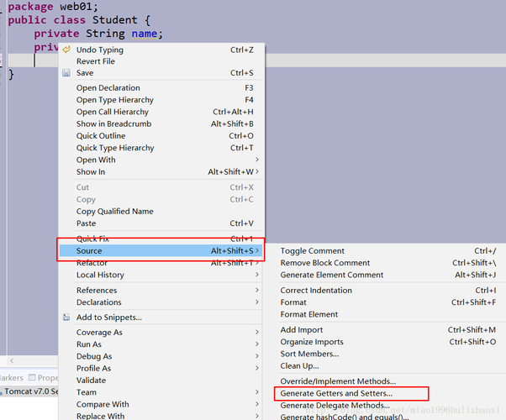Click the Undo Typing arrow icon

click(x=66, y=50)
